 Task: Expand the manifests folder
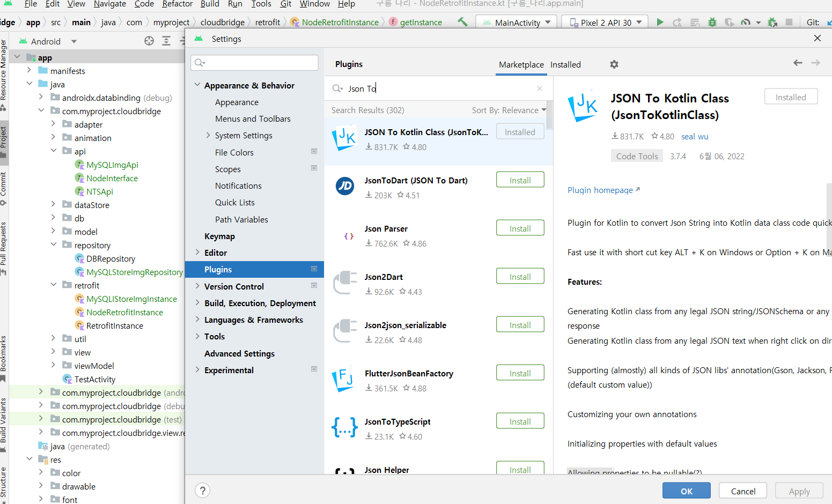29,70
